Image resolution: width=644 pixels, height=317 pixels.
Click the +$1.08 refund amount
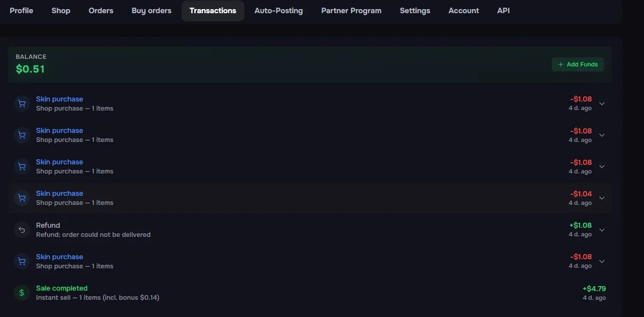[x=581, y=225]
